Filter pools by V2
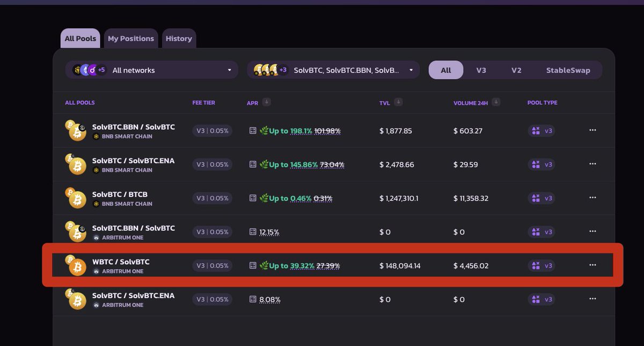 516,70
